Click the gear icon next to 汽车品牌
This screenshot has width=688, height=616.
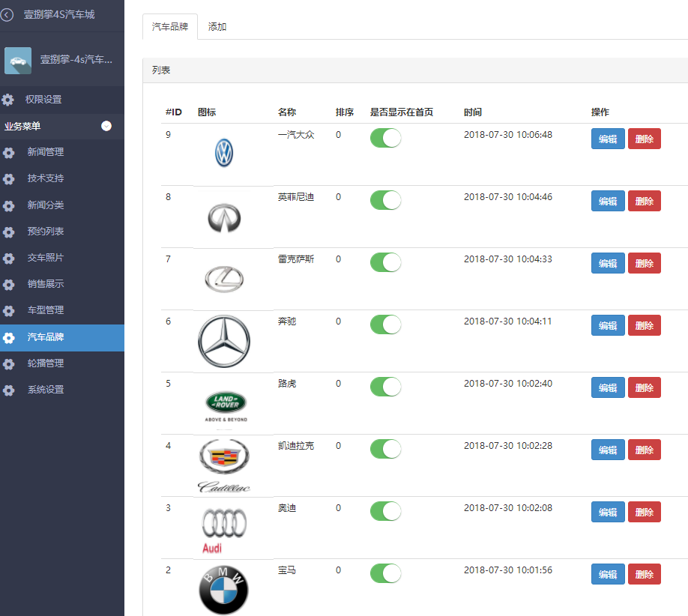pos(8,338)
